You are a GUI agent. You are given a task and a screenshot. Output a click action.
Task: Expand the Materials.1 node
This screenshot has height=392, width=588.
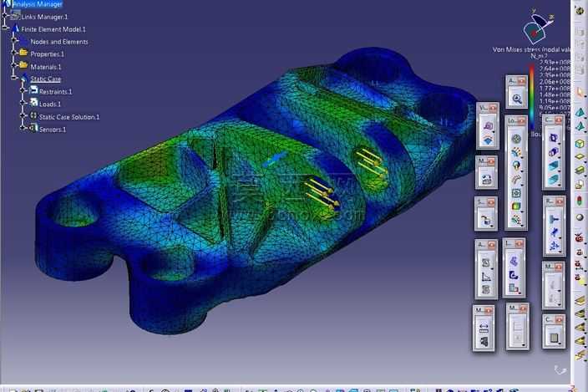[x=14, y=65]
